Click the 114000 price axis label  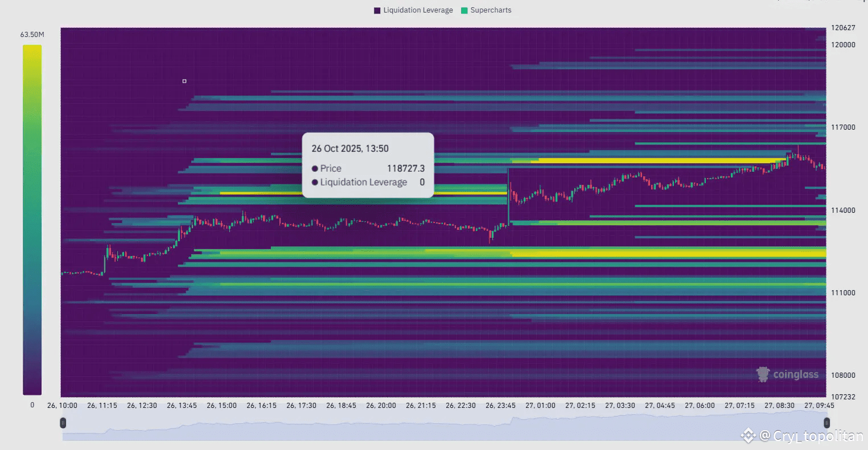coord(842,210)
